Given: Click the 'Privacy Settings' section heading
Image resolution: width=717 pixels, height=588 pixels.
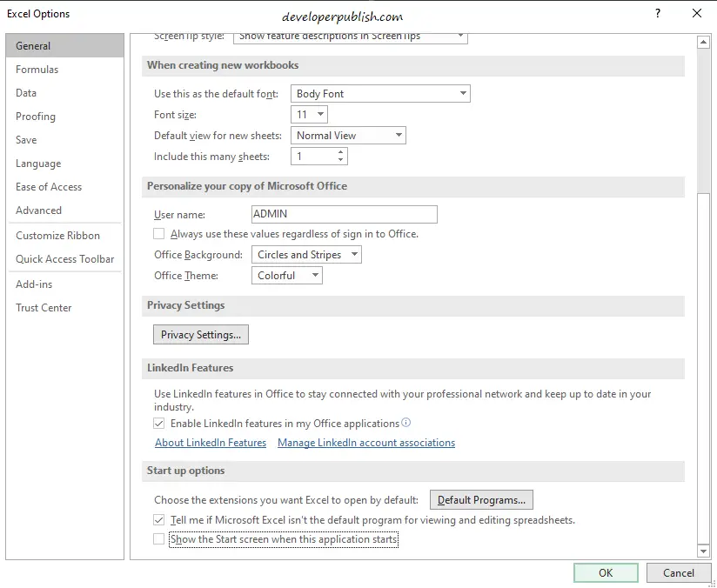Looking at the screenshot, I should click(185, 305).
